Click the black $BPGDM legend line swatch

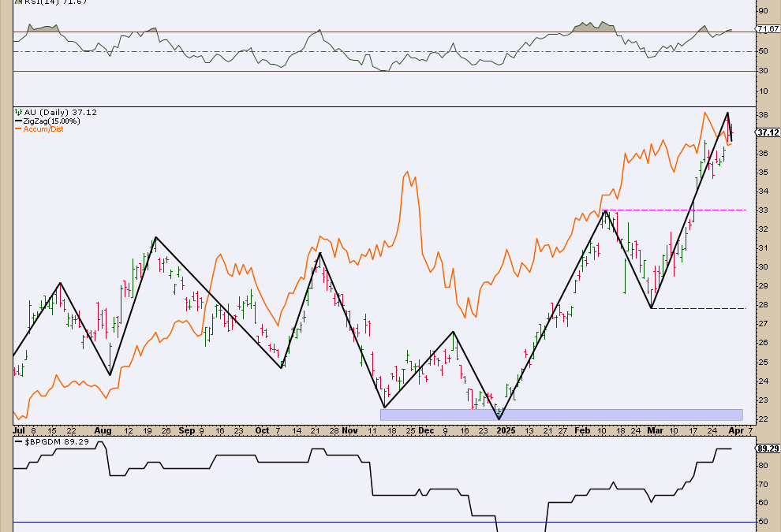click(x=18, y=441)
